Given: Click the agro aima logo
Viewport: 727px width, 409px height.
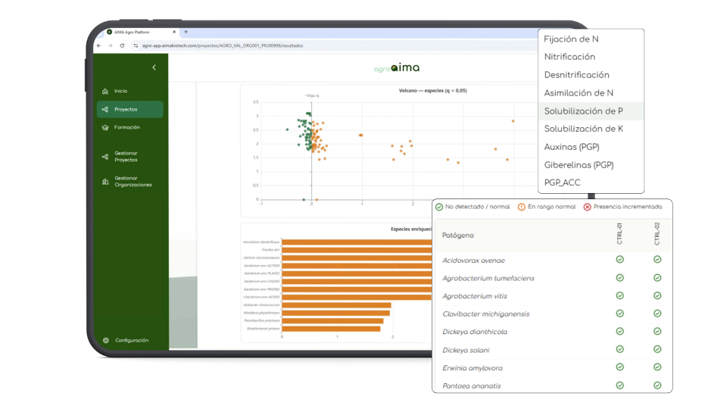Looking at the screenshot, I should coord(397,68).
